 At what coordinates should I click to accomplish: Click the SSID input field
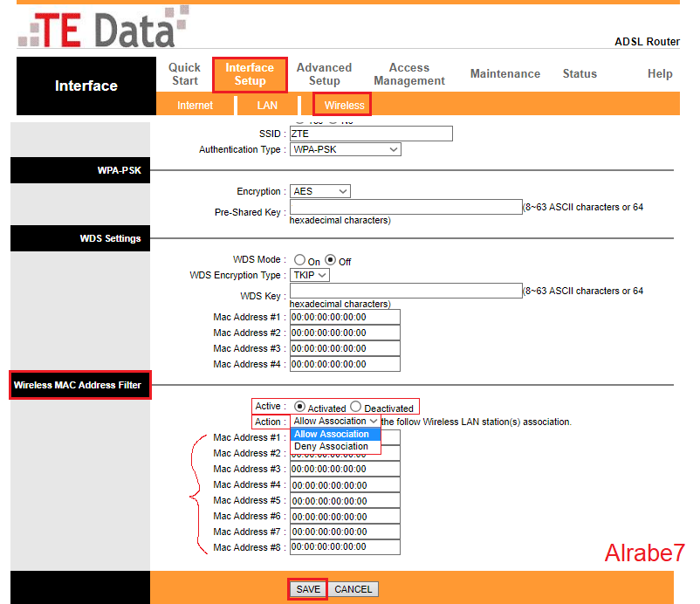click(x=371, y=134)
